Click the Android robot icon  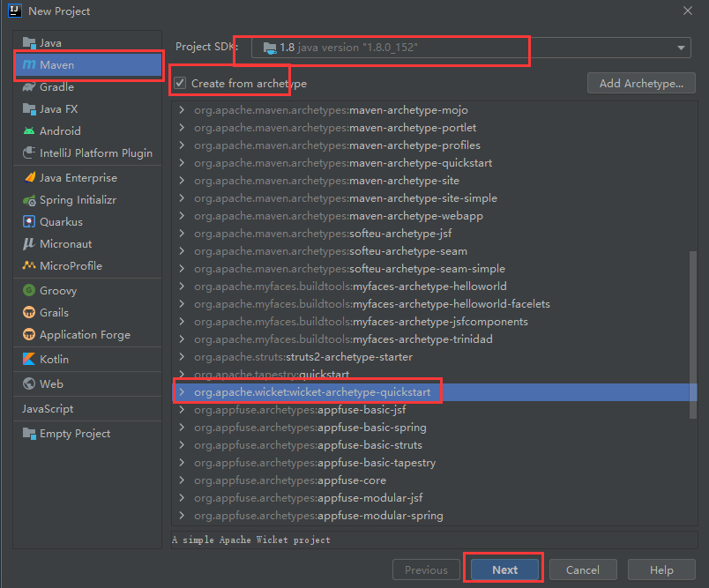tap(29, 131)
